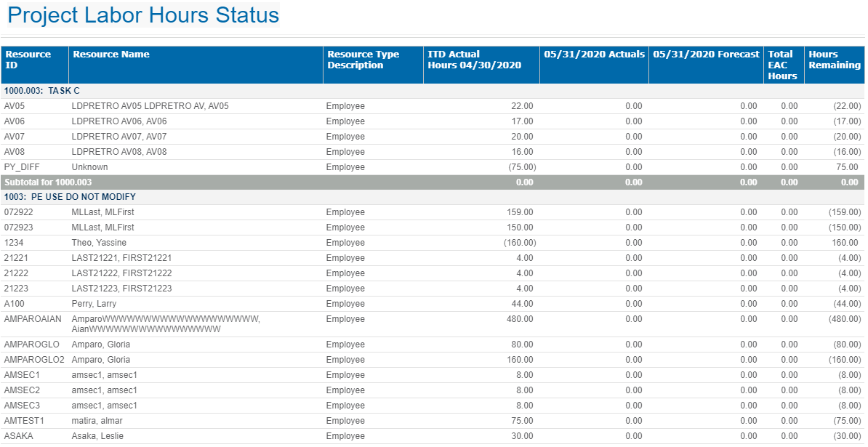Click the Subtotal for 1000.003 row label
868x447 pixels.
(x=48, y=182)
